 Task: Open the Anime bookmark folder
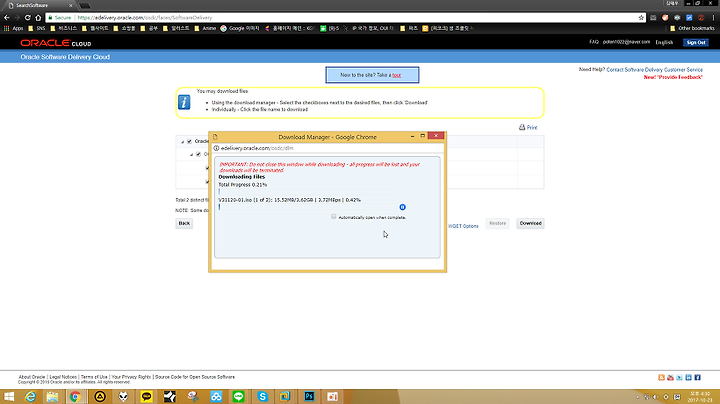click(205, 28)
